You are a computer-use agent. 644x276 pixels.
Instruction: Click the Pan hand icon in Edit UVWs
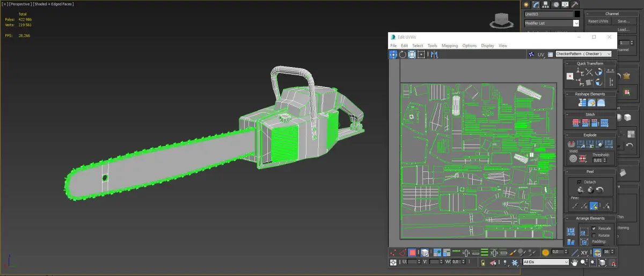574,263
